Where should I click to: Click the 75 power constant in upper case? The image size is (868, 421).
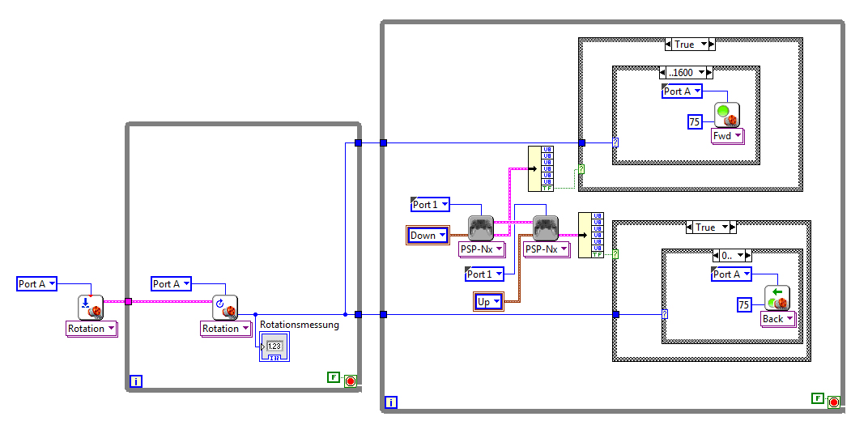click(696, 121)
